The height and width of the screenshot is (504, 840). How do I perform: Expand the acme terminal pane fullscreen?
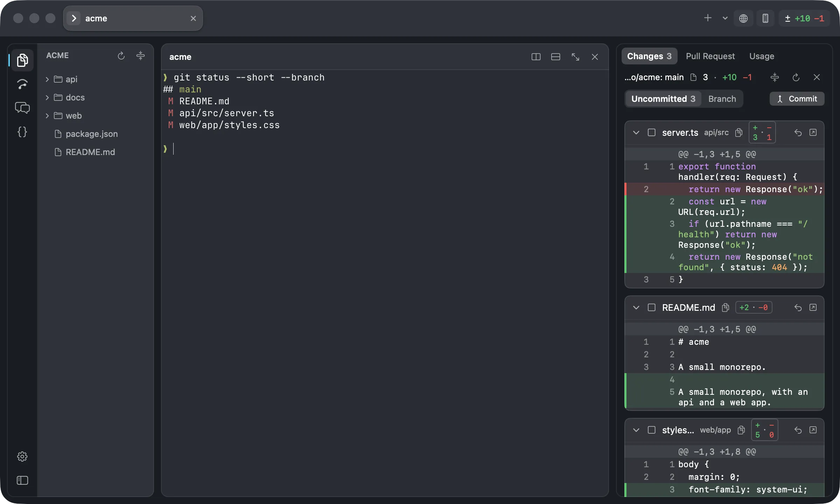point(575,57)
